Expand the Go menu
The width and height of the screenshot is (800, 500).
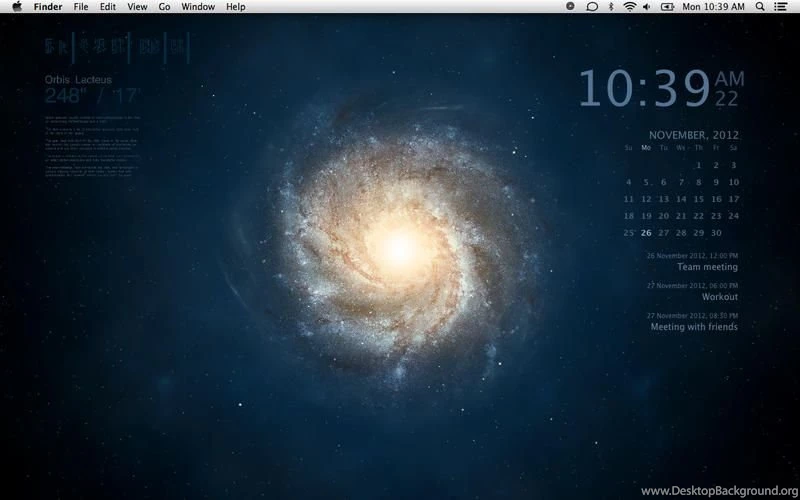click(x=164, y=6)
